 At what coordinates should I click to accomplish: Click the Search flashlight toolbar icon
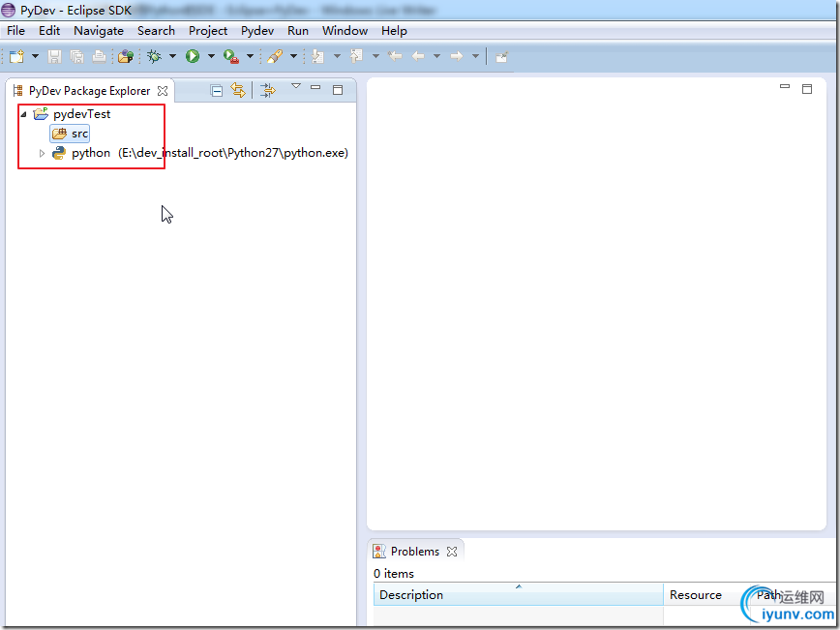(x=275, y=56)
